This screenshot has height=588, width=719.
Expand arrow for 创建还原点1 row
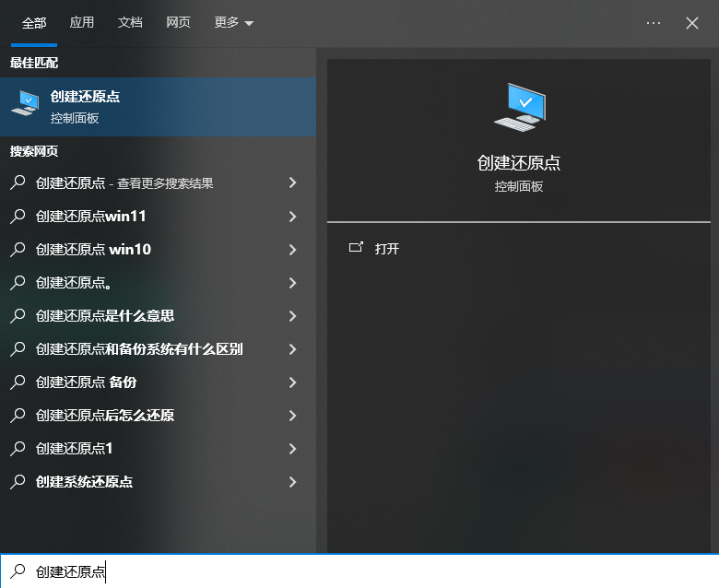(292, 449)
